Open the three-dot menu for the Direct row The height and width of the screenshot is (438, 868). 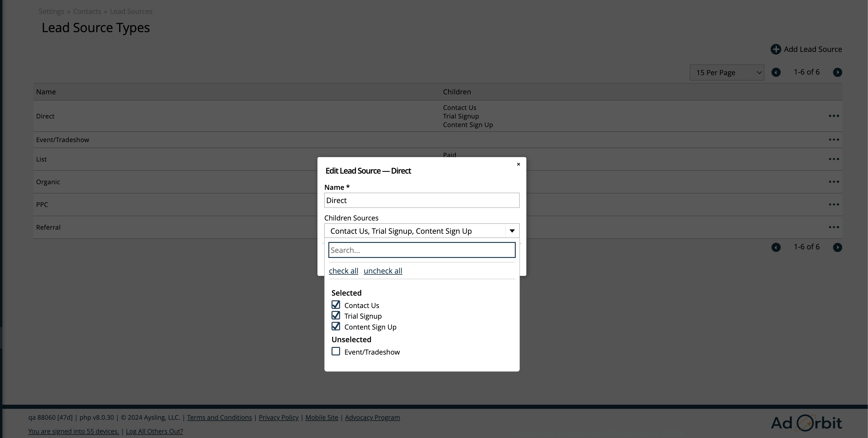[834, 116]
